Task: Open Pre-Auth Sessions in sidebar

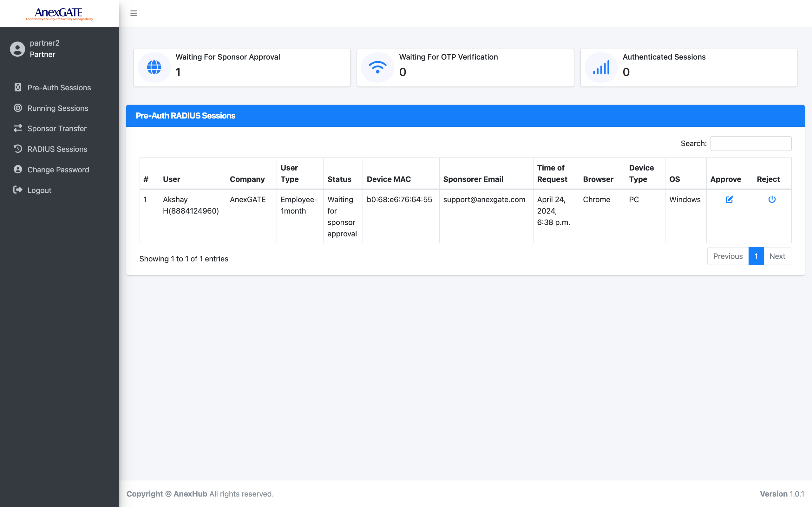Action: (x=59, y=87)
